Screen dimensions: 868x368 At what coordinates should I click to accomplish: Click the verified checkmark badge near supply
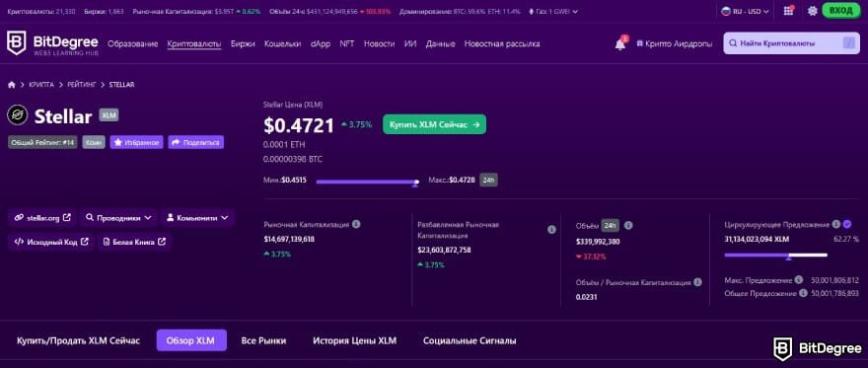(x=847, y=224)
